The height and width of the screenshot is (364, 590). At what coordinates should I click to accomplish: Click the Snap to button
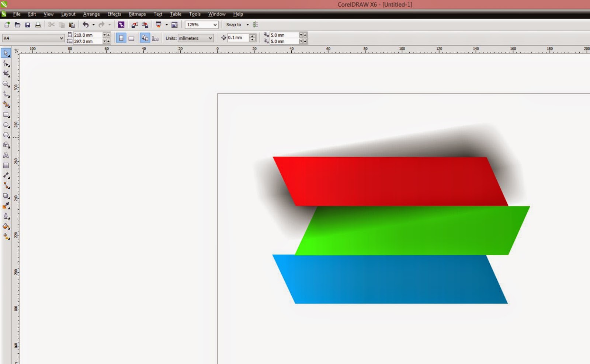233,25
